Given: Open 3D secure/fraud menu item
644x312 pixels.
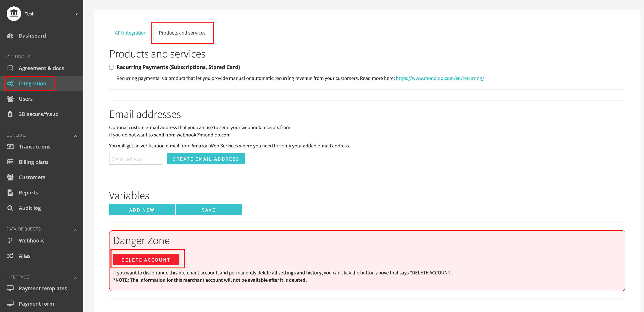Looking at the screenshot, I should pyautogui.click(x=38, y=114).
